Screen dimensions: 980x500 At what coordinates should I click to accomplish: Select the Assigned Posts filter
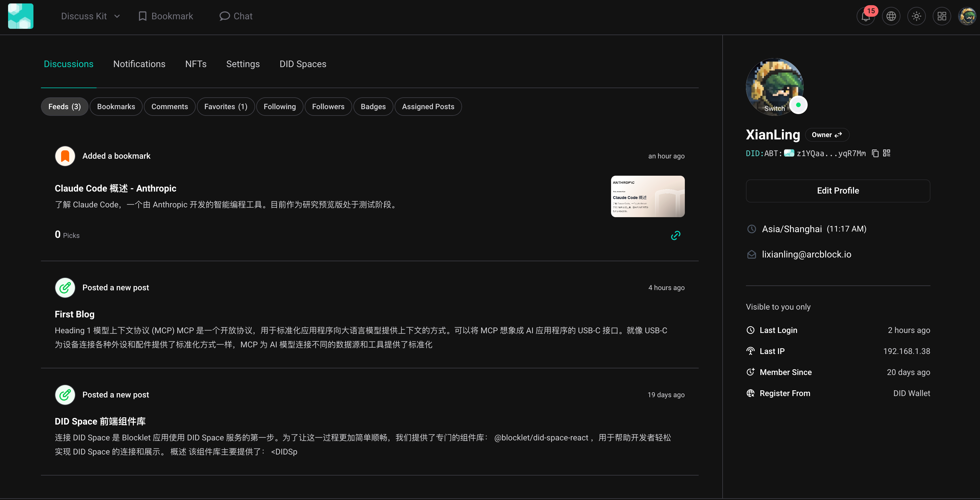tap(428, 107)
